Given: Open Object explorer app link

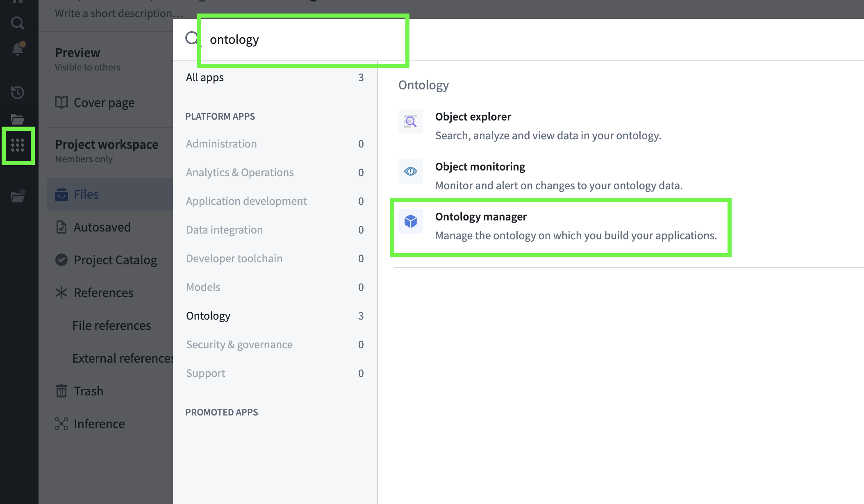Looking at the screenshot, I should 473,117.
